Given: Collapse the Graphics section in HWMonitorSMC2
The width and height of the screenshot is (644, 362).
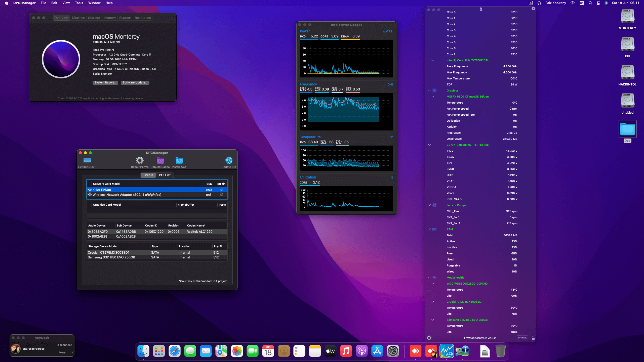Looking at the screenshot, I should [x=429, y=90].
